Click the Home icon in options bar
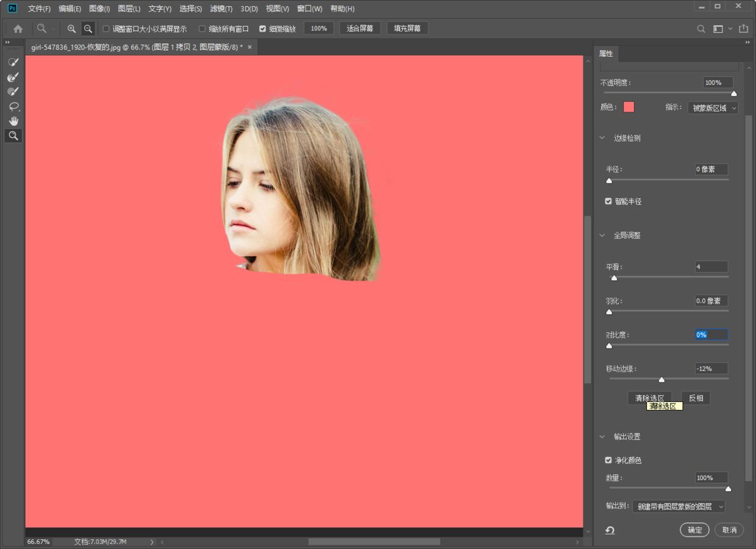756x549 pixels. (18, 29)
